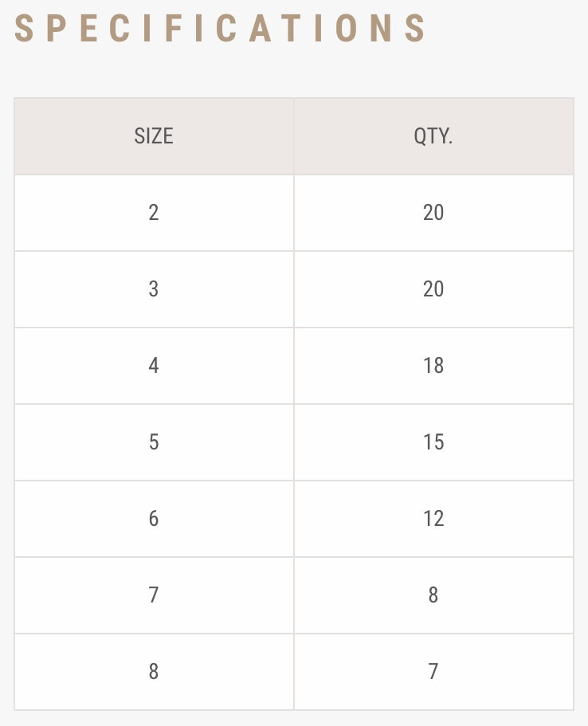
Task: Select the size 3 cell
Action: [154, 289]
